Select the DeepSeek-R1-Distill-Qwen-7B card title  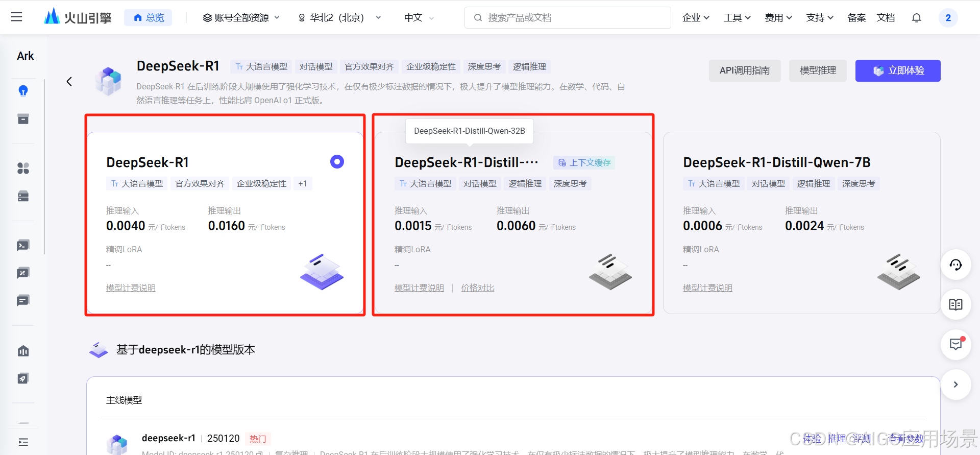776,162
